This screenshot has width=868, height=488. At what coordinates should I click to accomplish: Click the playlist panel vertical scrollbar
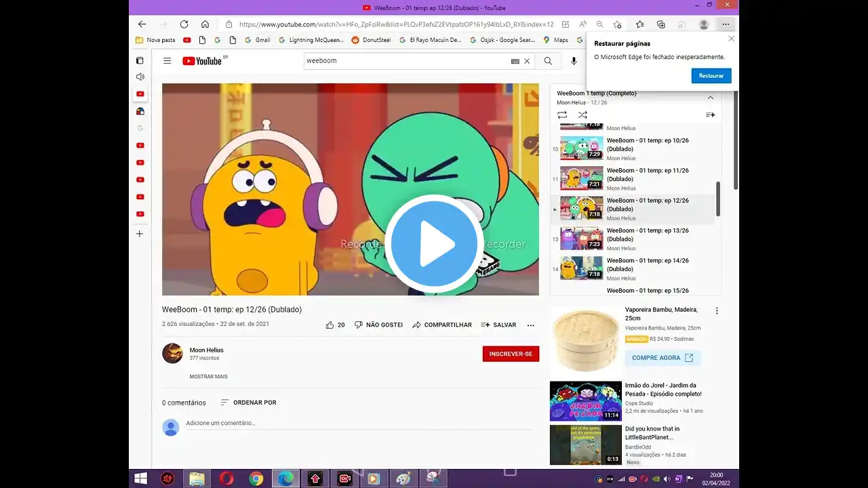pyautogui.click(x=718, y=199)
